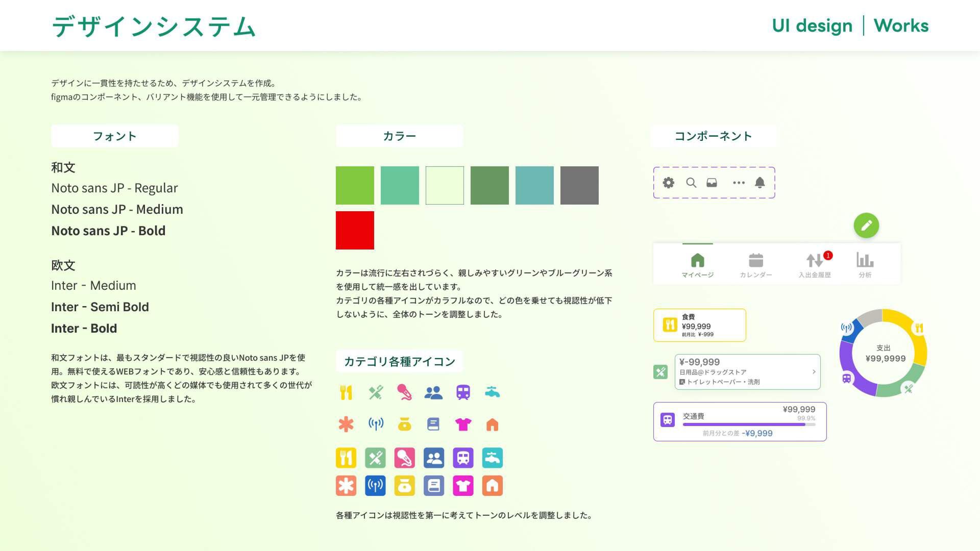Click the red color swatch
The height and width of the screenshot is (551, 980).
pos(355,230)
